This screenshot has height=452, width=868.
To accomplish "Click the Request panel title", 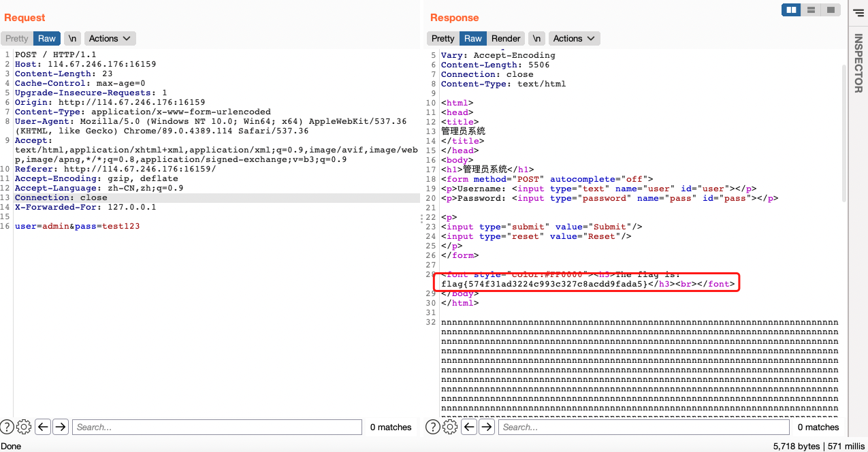I will [25, 18].
